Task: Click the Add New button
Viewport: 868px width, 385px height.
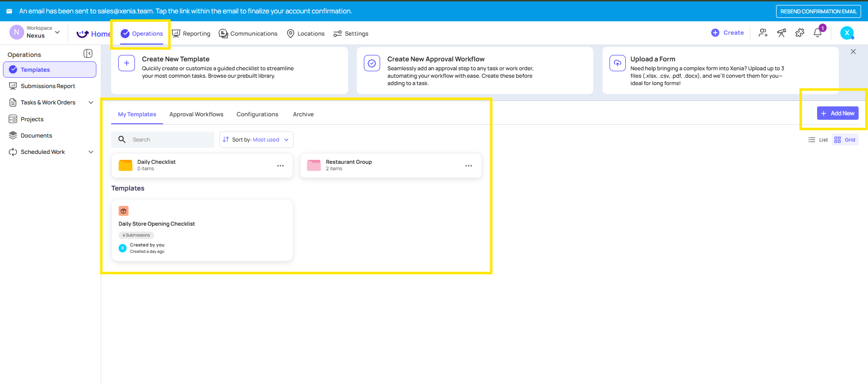Action: coord(837,113)
